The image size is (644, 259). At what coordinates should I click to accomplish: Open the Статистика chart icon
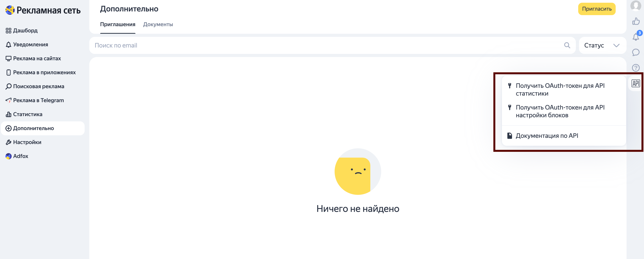coord(8,114)
